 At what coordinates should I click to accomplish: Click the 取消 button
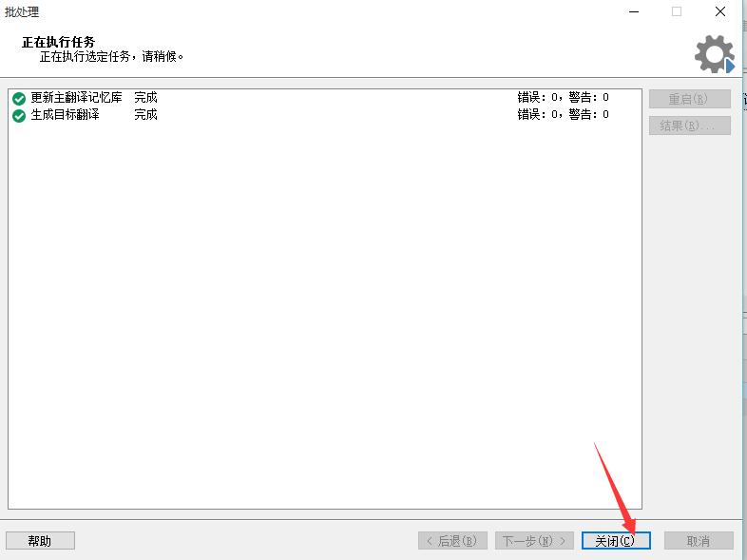click(699, 540)
